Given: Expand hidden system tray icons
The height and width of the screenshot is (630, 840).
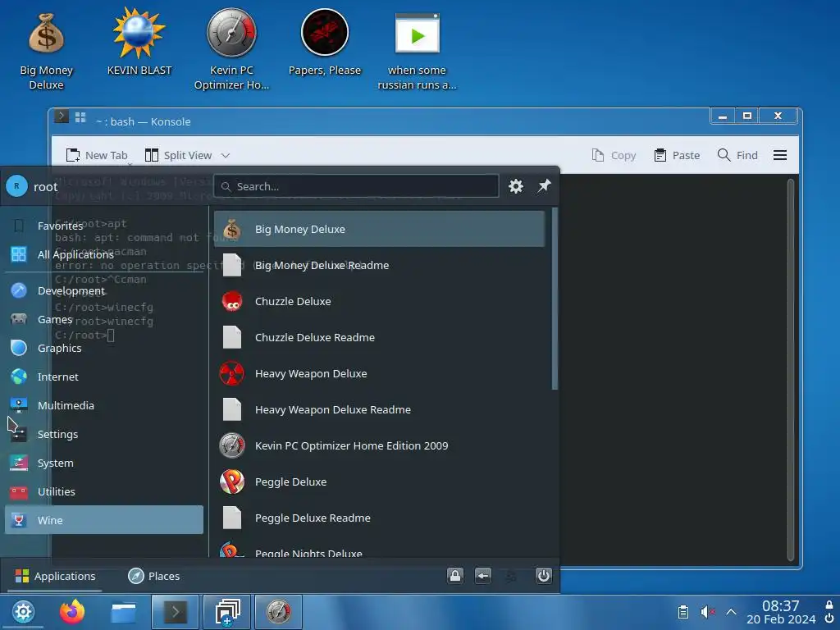Looking at the screenshot, I should [x=731, y=612].
